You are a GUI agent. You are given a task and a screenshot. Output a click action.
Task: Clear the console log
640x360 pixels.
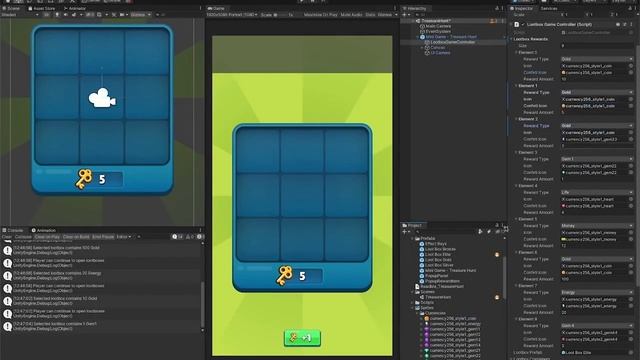coord(7,237)
